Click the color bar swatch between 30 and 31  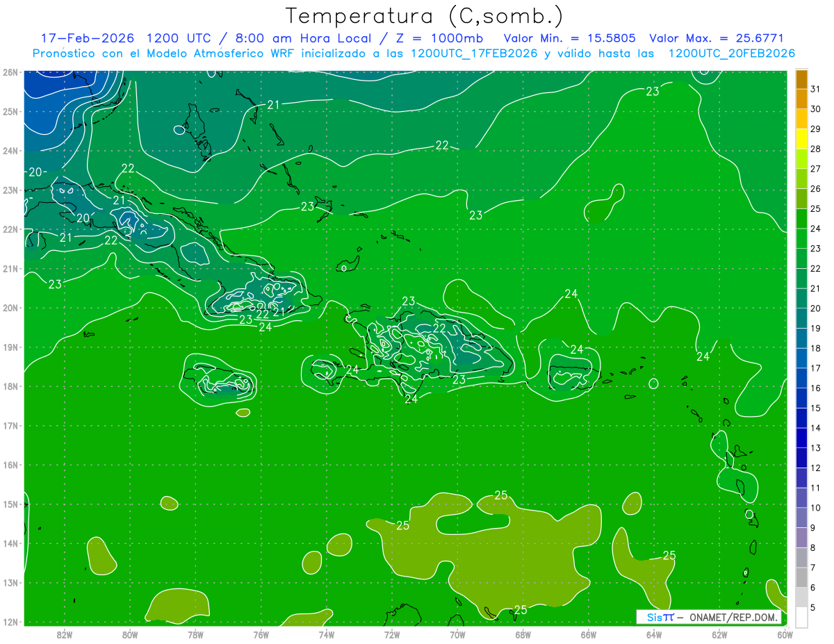click(x=801, y=99)
